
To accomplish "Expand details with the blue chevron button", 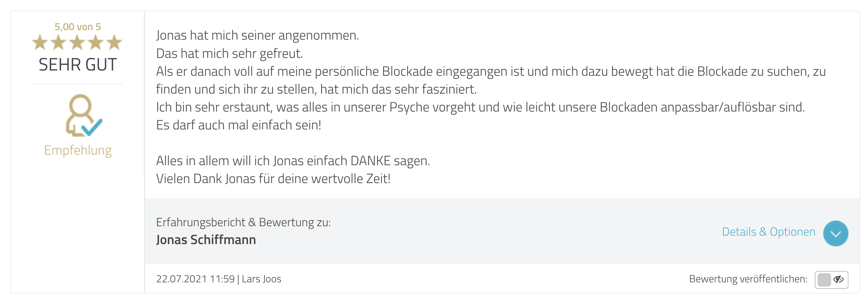I will (835, 234).
